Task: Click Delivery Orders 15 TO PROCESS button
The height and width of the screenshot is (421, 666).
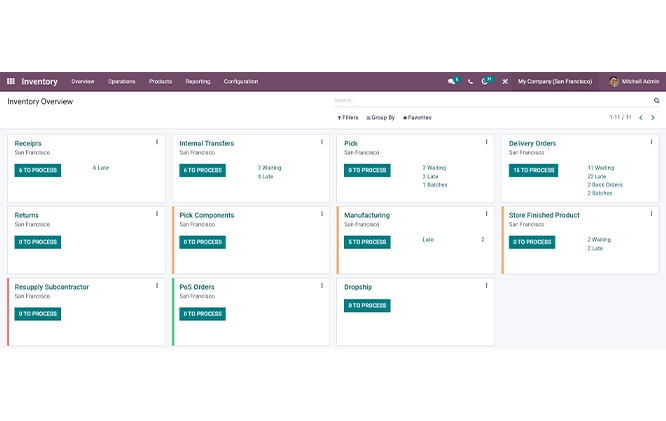Action: point(533,170)
